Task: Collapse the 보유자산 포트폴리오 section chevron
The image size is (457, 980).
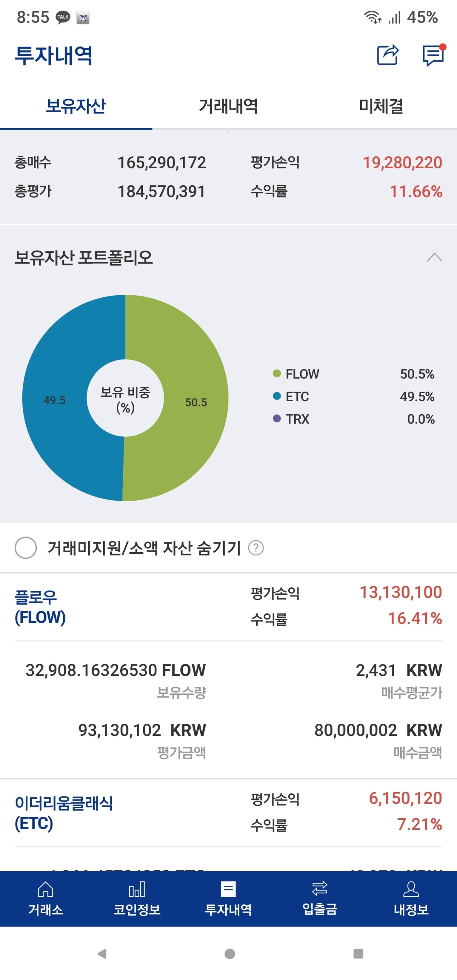Action: 434,257
